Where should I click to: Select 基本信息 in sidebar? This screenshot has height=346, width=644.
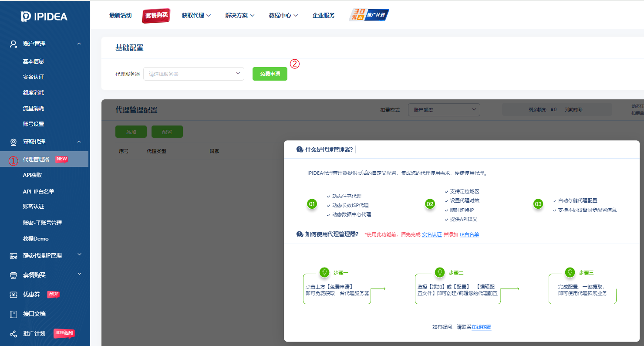tap(34, 61)
